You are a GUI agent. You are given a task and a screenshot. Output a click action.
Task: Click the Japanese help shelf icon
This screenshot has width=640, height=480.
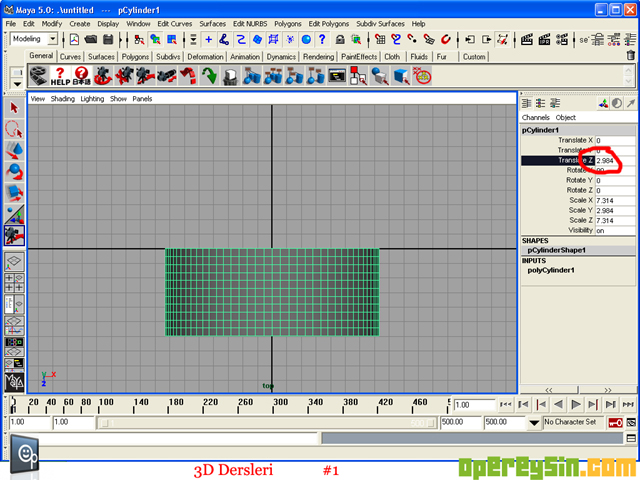point(81,76)
